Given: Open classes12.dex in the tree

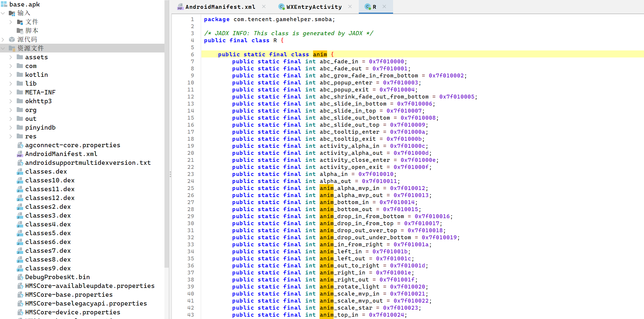Looking at the screenshot, I should tap(50, 198).
